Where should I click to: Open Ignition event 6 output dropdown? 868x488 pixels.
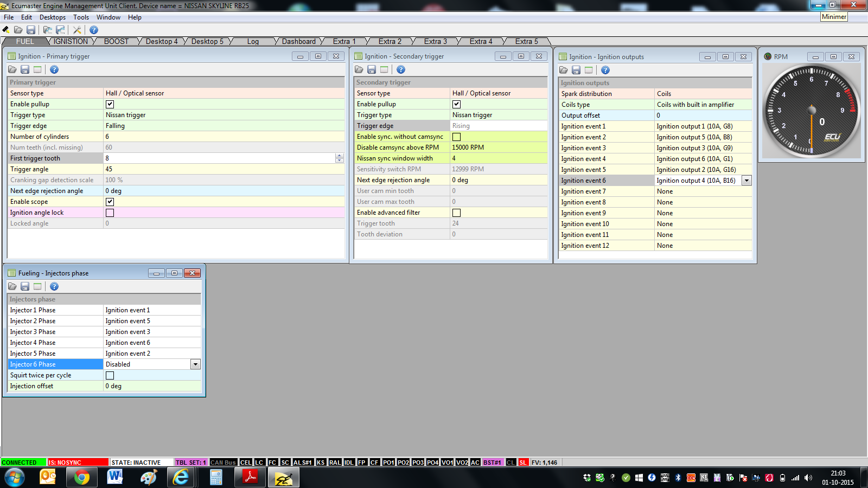tap(746, 181)
